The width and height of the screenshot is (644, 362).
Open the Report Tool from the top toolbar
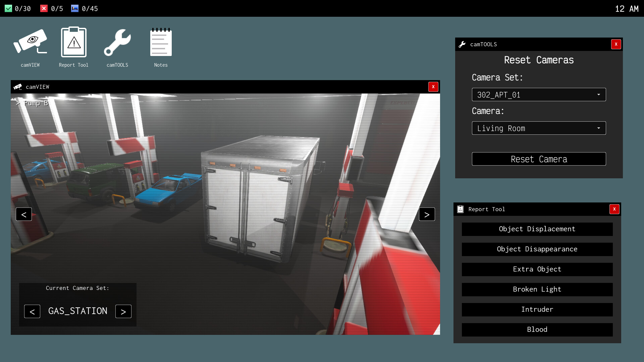tap(73, 42)
